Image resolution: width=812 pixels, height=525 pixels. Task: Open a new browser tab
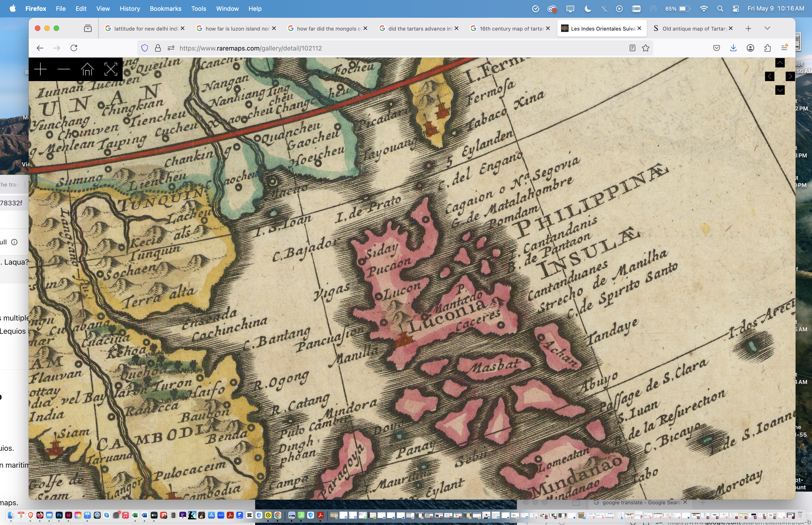[748, 28]
